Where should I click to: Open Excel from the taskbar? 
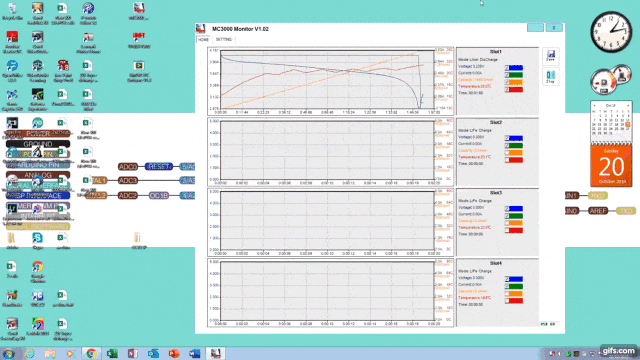tap(112, 353)
